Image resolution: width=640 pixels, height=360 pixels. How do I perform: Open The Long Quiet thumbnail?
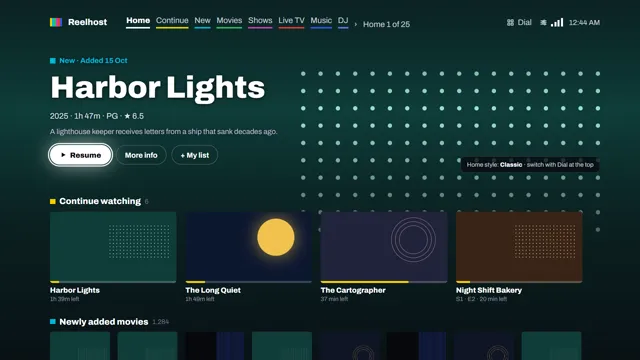click(x=249, y=246)
